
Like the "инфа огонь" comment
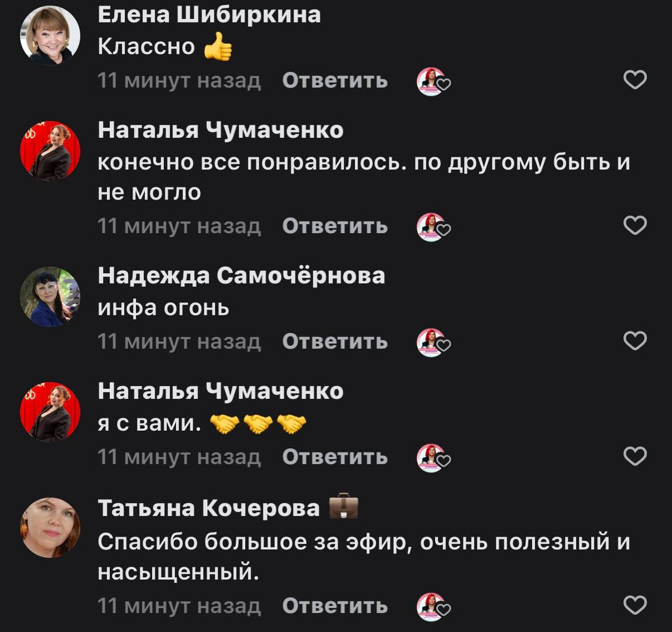coord(635,341)
